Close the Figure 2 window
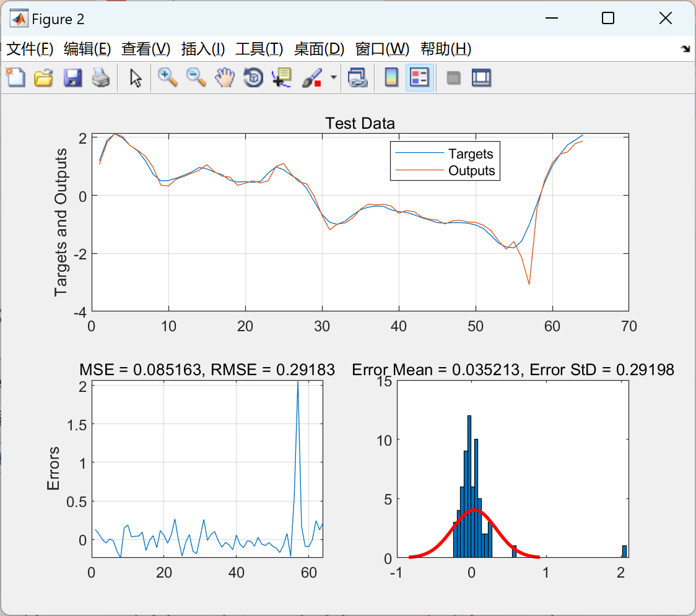This screenshot has width=696, height=616. pyautogui.click(x=666, y=18)
